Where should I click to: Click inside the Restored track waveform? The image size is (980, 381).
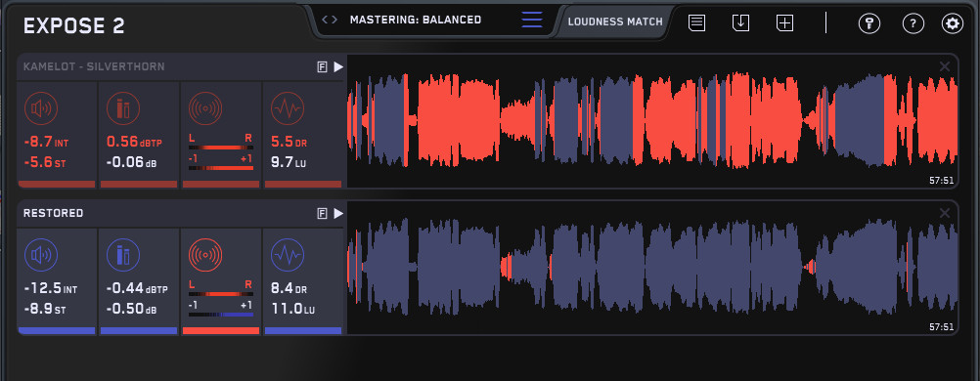point(652,268)
